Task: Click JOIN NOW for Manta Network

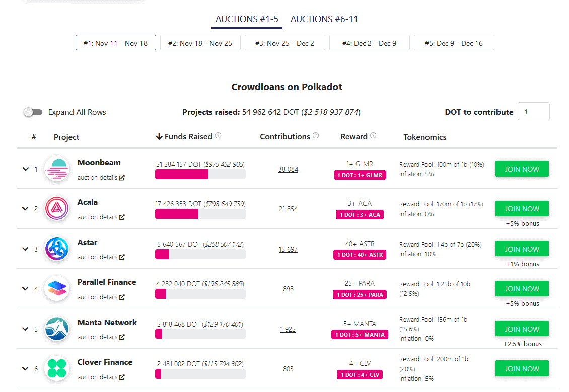Action: click(x=522, y=329)
